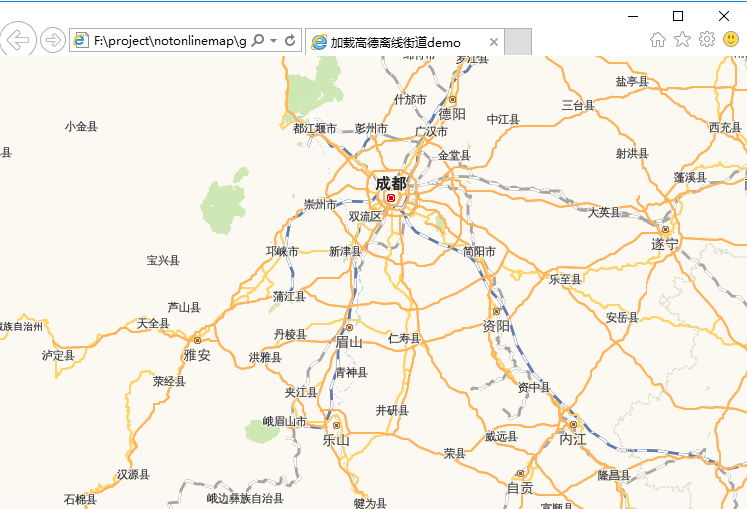This screenshot has width=747, height=509.
Task: Open Favorites star icon
Action: (x=682, y=40)
